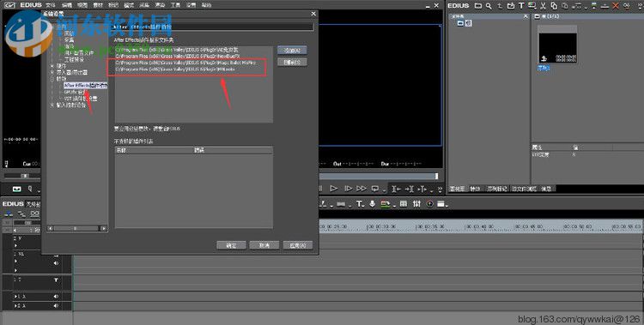644x325 pixels.
Task: Select the Magic Bullet plugin folder path
Action: click(x=185, y=63)
